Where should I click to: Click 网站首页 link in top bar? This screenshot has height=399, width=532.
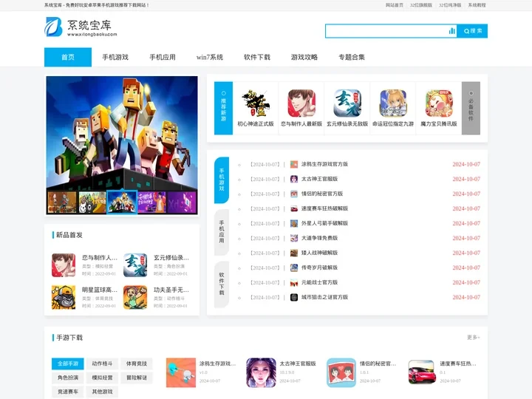(x=395, y=5)
